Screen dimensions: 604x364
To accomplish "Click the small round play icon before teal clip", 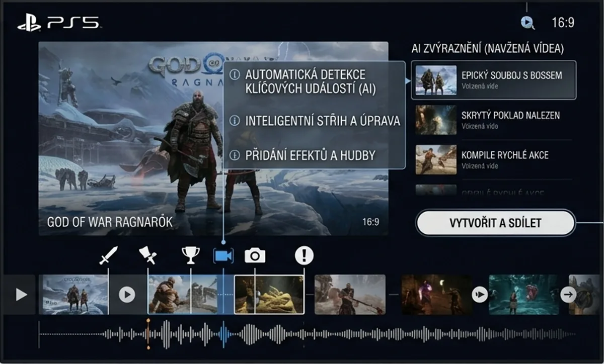I will click(x=480, y=295).
